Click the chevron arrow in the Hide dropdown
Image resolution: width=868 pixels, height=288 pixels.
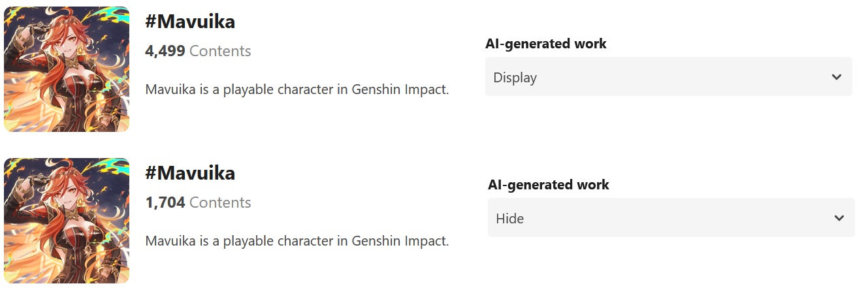[x=839, y=218]
